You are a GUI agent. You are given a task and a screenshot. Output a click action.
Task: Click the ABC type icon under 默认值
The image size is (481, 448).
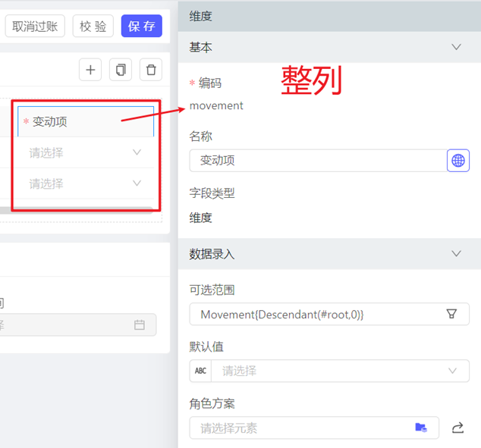tap(200, 371)
